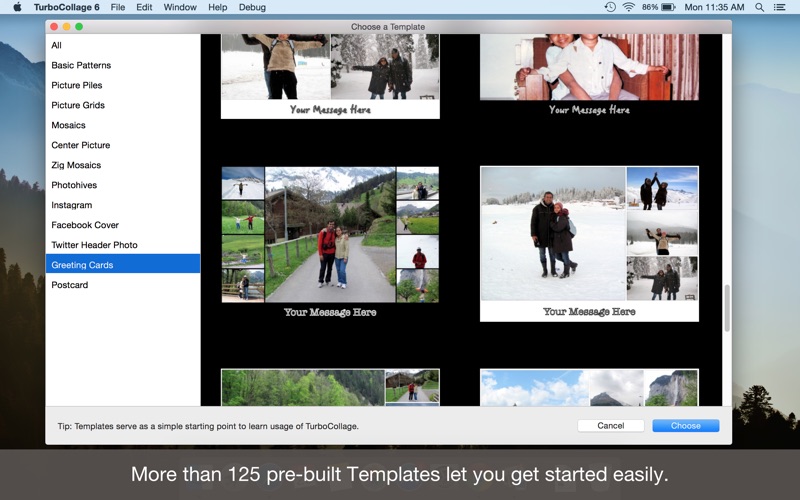This screenshot has width=800, height=500.
Task: Open the Apple menu icon
Action: tap(17, 7)
